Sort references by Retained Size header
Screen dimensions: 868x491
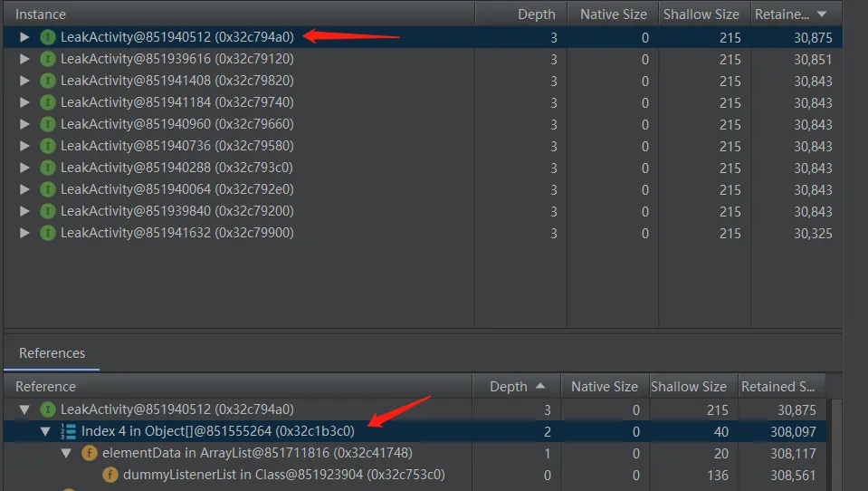point(782,386)
